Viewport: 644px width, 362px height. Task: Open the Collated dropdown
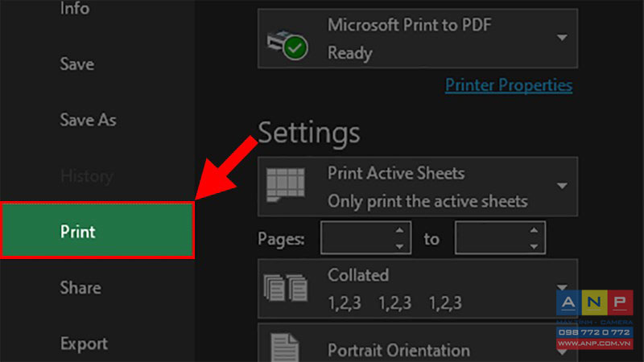click(417, 289)
